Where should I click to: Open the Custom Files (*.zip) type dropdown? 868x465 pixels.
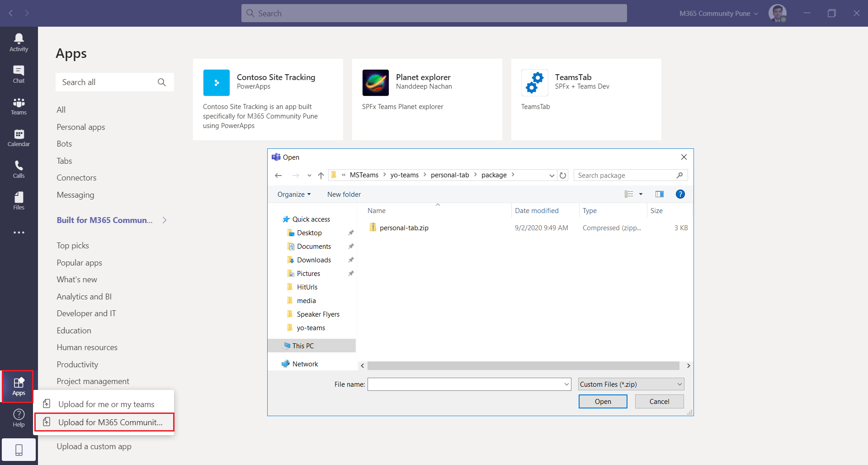tap(631, 384)
